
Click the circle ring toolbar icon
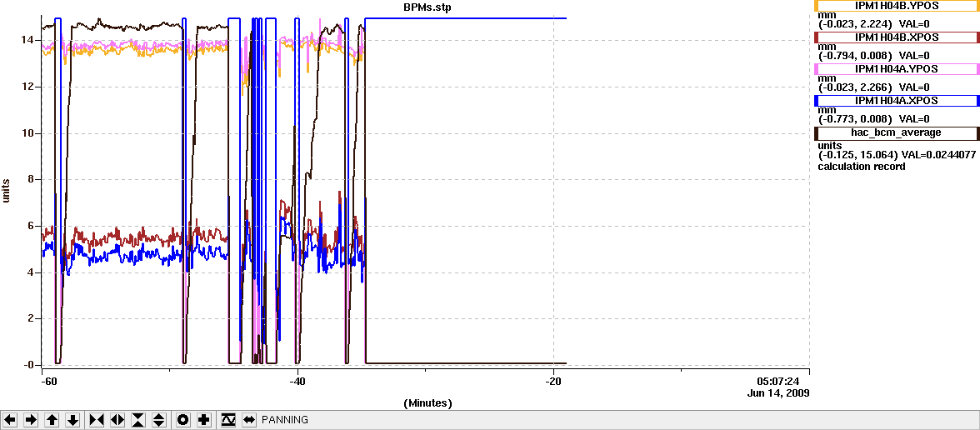pos(182,420)
